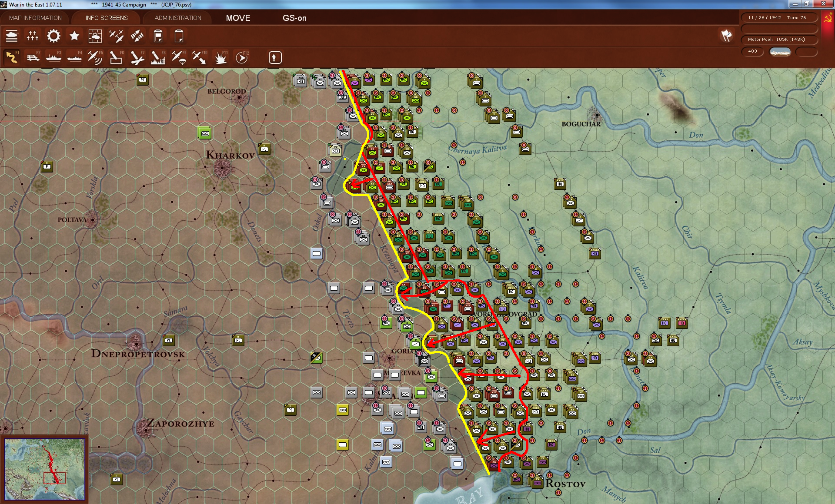Open the reinforcements and withdrawals arrows icon
This screenshot has width=835, height=504.
point(137,36)
